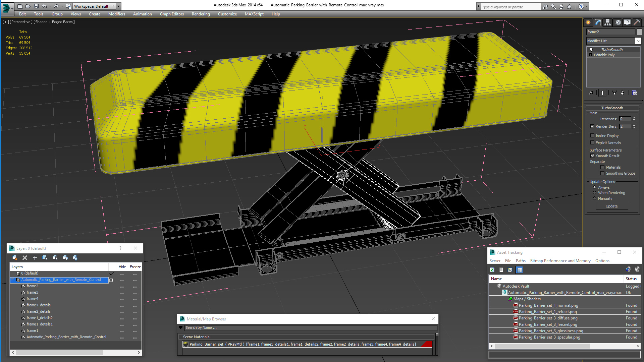
Task: Open the Create command panel tab
Action: click(x=588, y=22)
